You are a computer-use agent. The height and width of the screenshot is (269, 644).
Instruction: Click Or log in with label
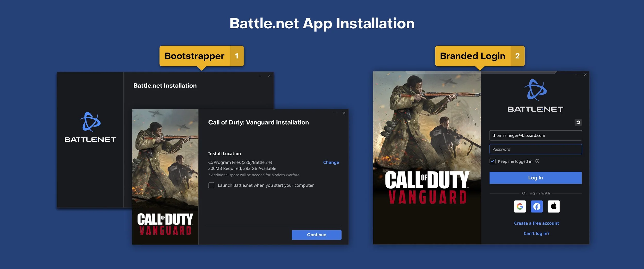point(536,193)
